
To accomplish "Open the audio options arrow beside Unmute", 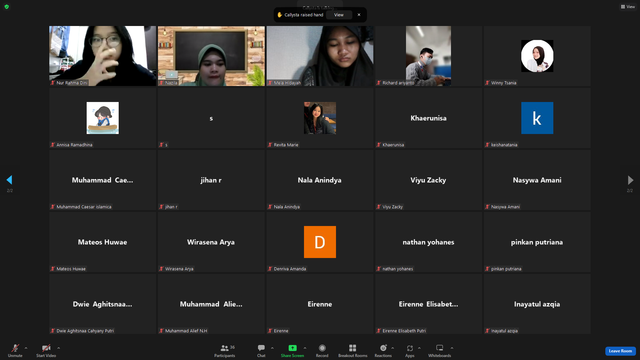I will [x=26, y=348].
